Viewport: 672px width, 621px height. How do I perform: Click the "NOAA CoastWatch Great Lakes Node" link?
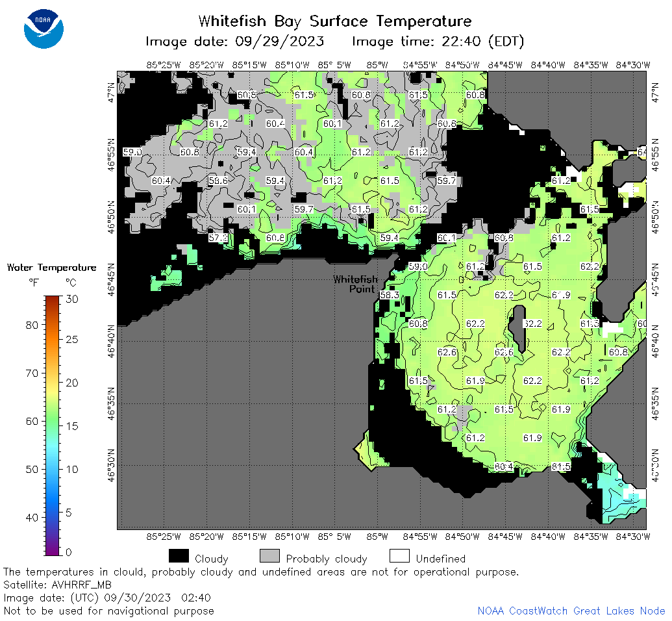[x=571, y=611]
